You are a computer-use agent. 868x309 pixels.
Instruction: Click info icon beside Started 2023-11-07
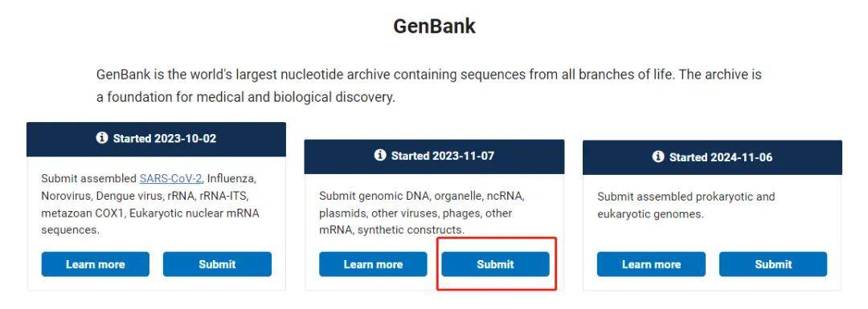pyautogui.click(x=379, y=156)
